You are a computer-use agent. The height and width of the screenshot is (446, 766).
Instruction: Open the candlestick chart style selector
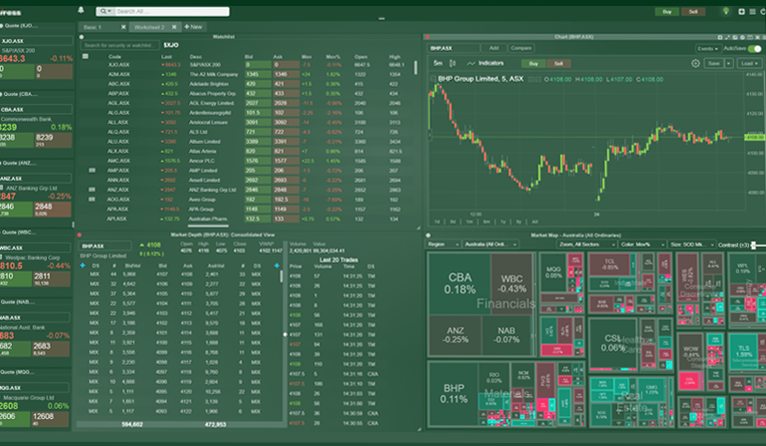[x=452, y=64]
